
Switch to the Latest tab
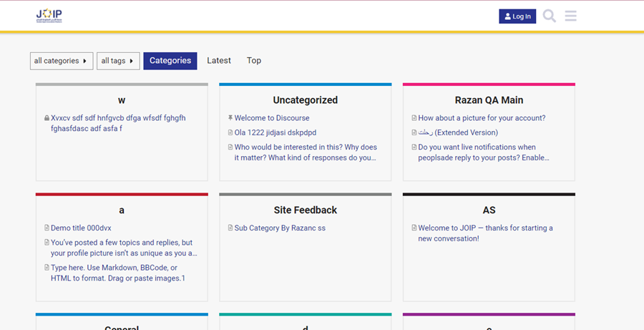tap(219, 61)
